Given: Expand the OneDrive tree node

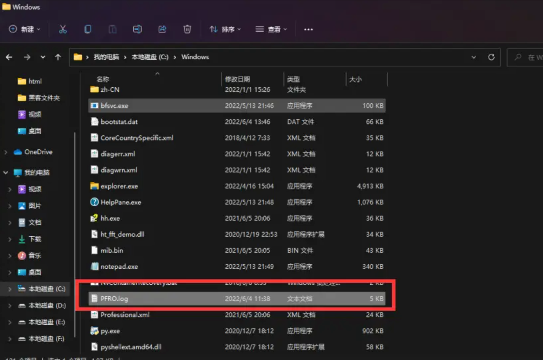Looking at the screenshot, I should tap(6, 152).
